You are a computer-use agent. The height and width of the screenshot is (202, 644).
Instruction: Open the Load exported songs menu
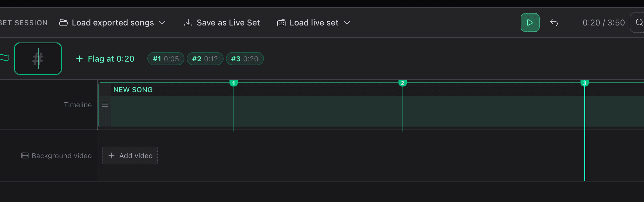pos(113,23)
